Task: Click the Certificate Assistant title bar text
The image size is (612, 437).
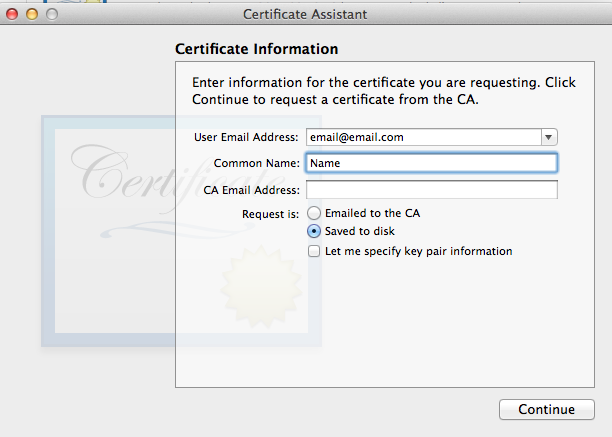Action: pyautogui.click(x=305, y=14)
